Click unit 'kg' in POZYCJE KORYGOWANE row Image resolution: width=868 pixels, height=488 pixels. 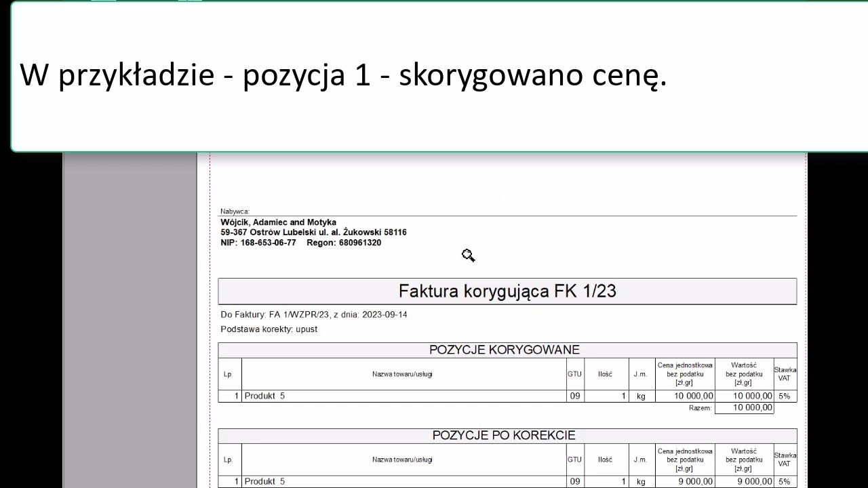pyautogui.click(x=641, y=396)
